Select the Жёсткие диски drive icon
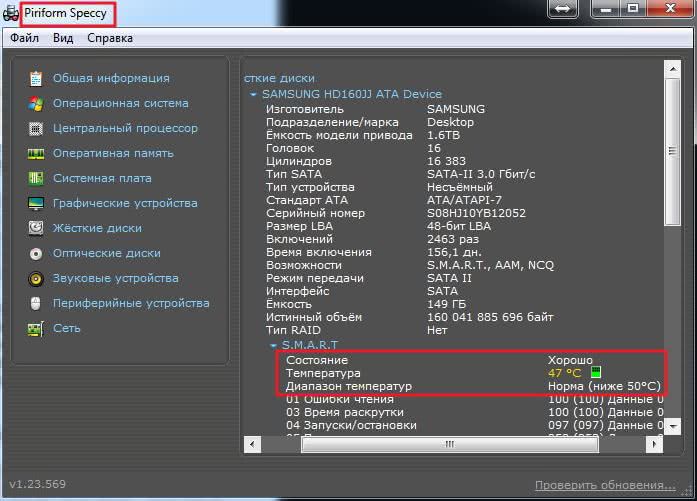 click(x=36, y=228)
